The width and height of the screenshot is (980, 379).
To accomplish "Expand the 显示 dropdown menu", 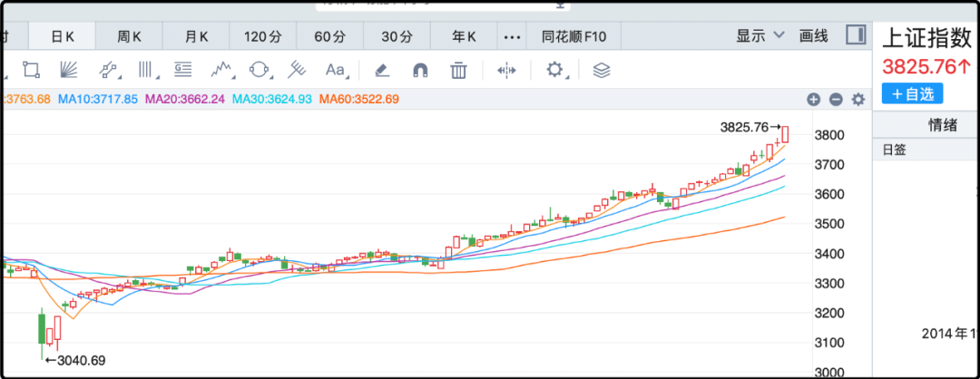I will [x=759, y=36].
